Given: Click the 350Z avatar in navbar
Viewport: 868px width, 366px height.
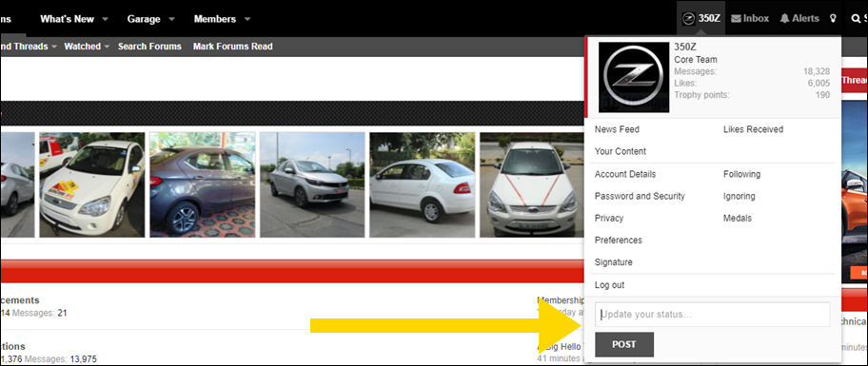Looking at the screenshot, I should tap(689, 18).
